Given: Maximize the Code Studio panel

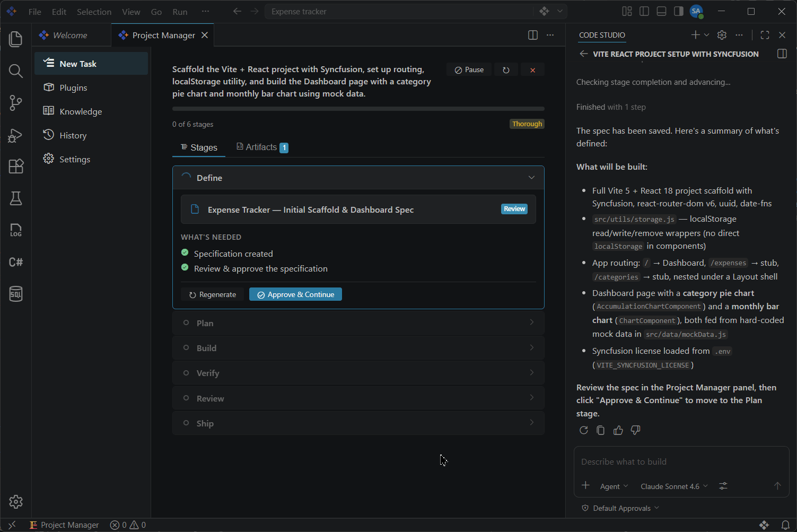Looking at the screenshot, I should tap(765, 34).
